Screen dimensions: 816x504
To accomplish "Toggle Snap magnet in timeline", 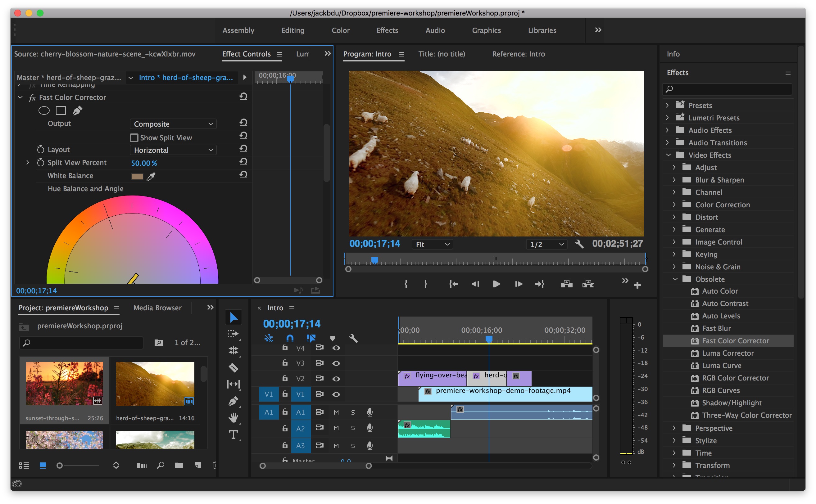I will click(290, 338).
